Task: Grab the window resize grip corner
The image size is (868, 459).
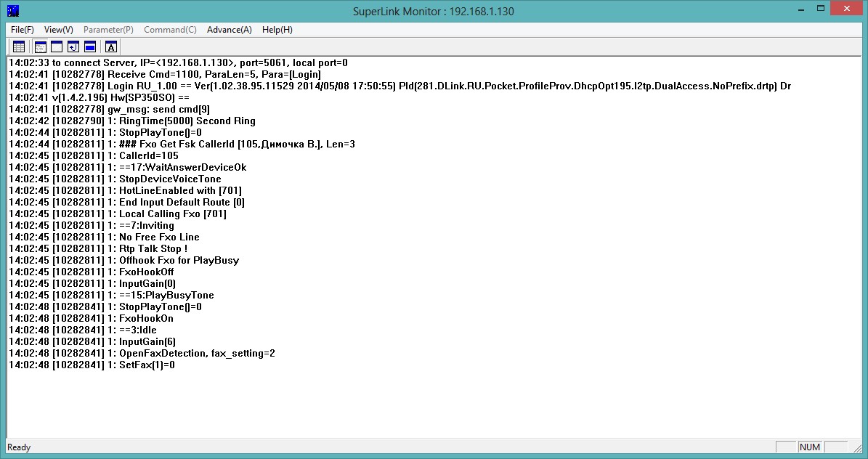Action: [x=857, y=447]
